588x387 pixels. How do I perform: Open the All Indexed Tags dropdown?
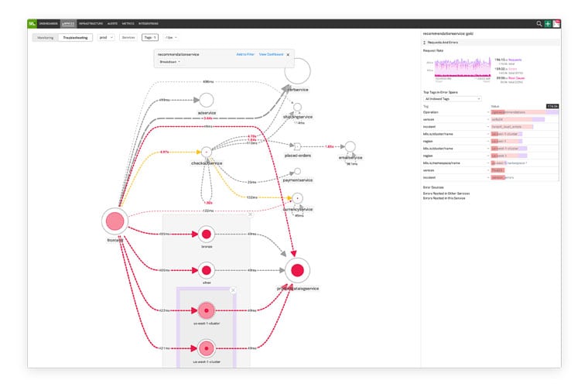453,99
